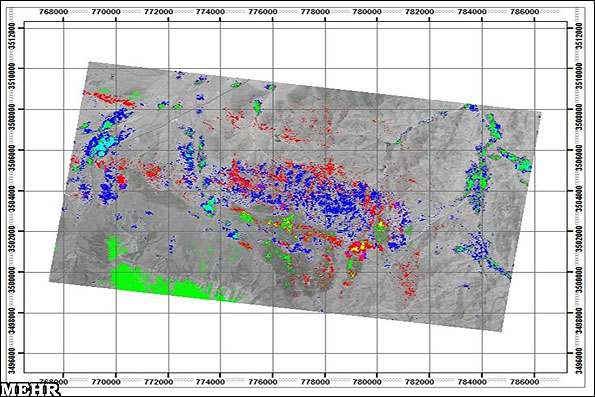The height and width of the screenshot is (397, 595).
Task: Click the MEHR watermark logo
Action: (30, 390)
